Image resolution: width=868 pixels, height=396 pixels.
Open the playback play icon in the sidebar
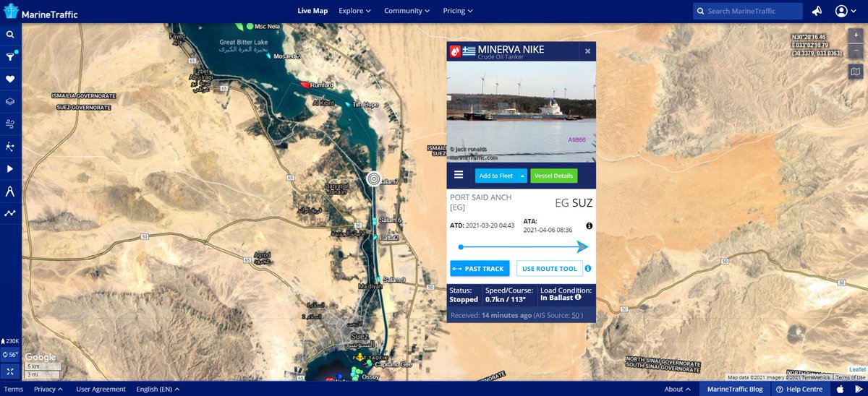[10, 168]
